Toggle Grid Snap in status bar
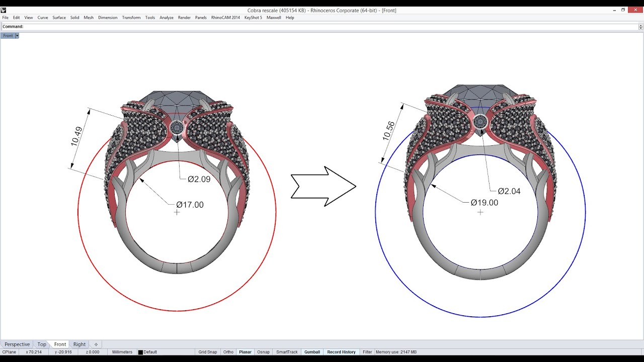This screenshot has height=362, width=644. (x=207, y=352)
